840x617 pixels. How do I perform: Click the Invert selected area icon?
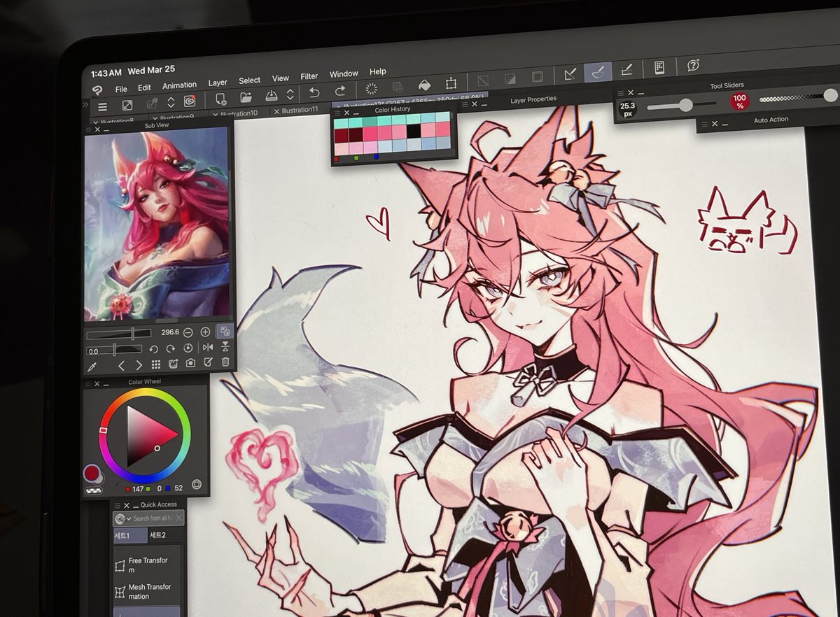510,78
